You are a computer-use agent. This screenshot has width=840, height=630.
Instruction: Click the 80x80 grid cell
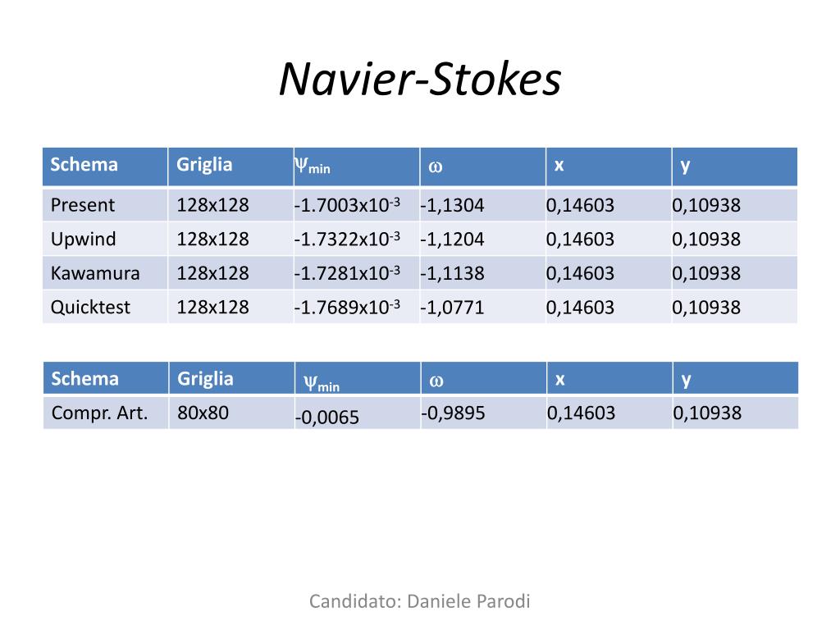pyautogui.click(x=203, y=413)
